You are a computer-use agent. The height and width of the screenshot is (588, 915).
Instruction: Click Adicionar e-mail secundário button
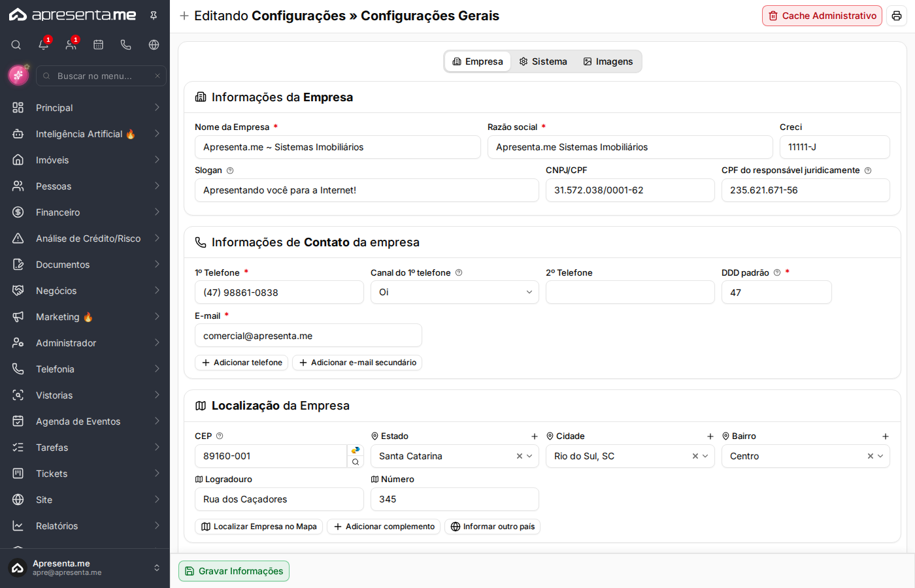tap(358, 363)
